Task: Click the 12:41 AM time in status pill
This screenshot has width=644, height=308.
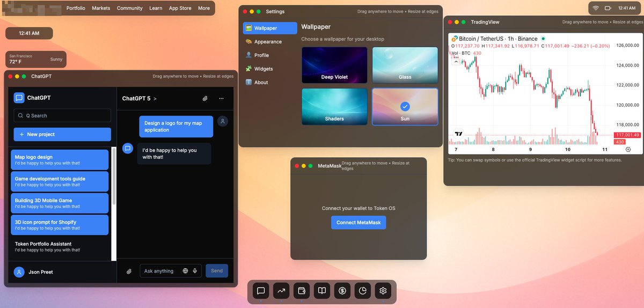Action: coord(627,8)
